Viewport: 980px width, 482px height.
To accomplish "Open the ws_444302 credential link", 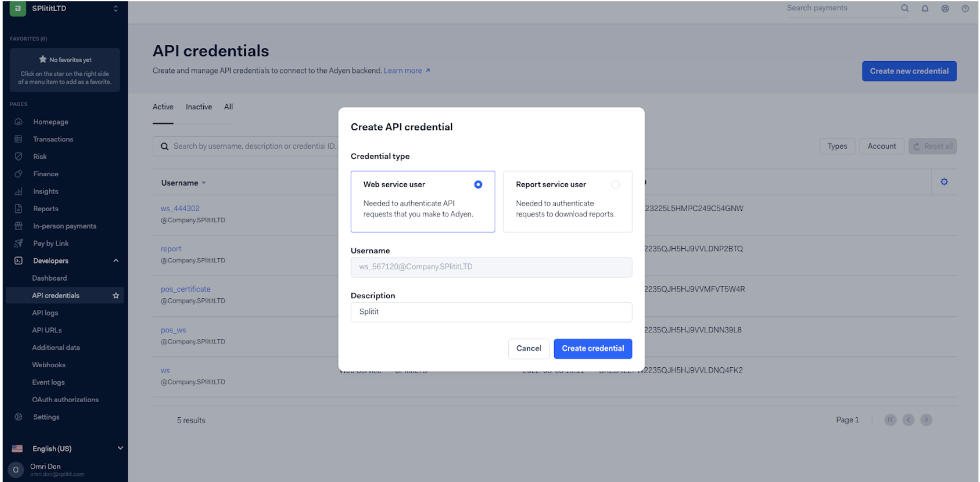I will tap(180, 209).
